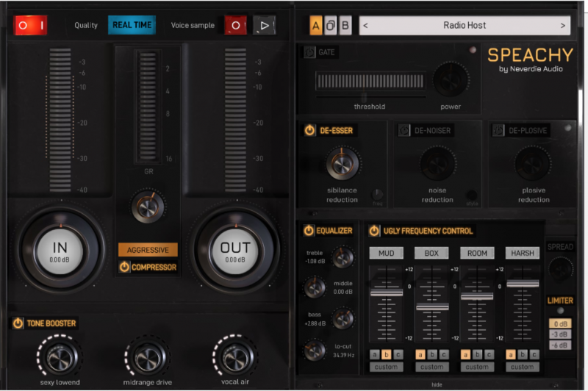Record a voice sample

[x=235, y=26]
